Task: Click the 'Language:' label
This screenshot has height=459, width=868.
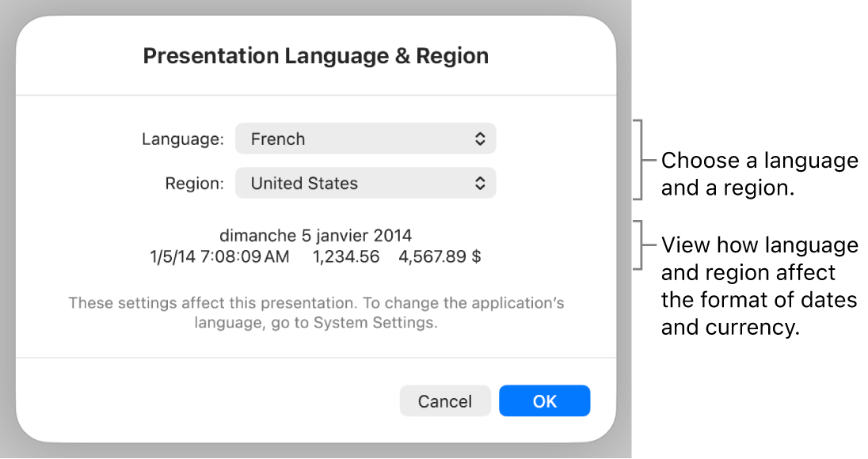Action: [183, 138]
